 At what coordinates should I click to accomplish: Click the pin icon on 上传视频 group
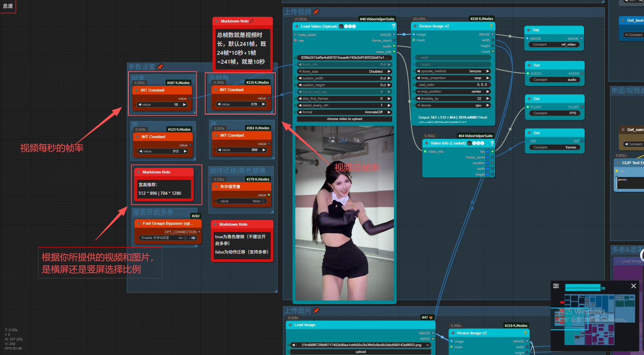(x=316, y=12)
